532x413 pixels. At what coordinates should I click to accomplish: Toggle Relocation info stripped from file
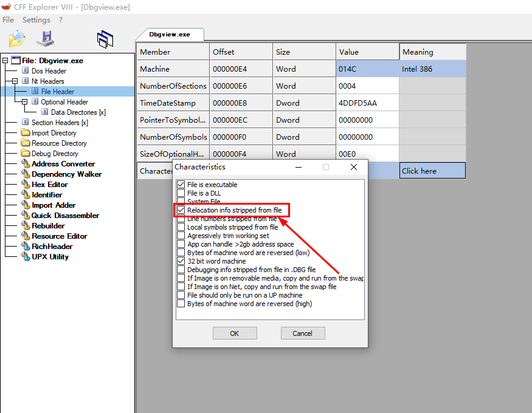pos(181,210)
